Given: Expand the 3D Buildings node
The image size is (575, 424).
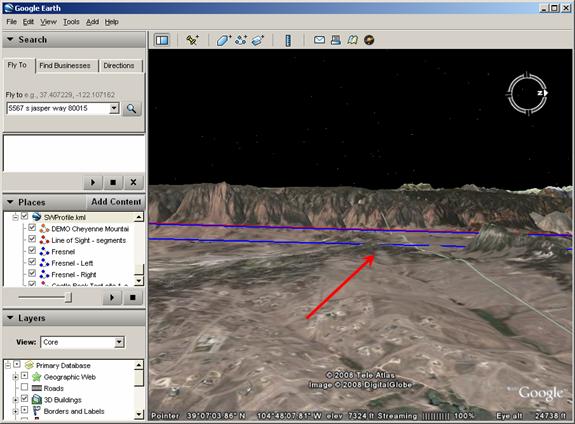Looking at the screenshot, I should 15,399.
